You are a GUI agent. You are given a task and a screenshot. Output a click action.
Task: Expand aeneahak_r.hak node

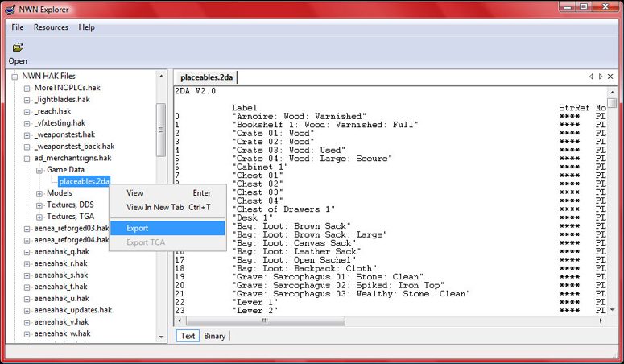(x=27, y=263)
